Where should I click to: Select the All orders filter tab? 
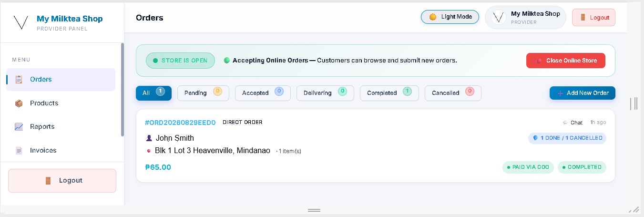coord(153,93)
